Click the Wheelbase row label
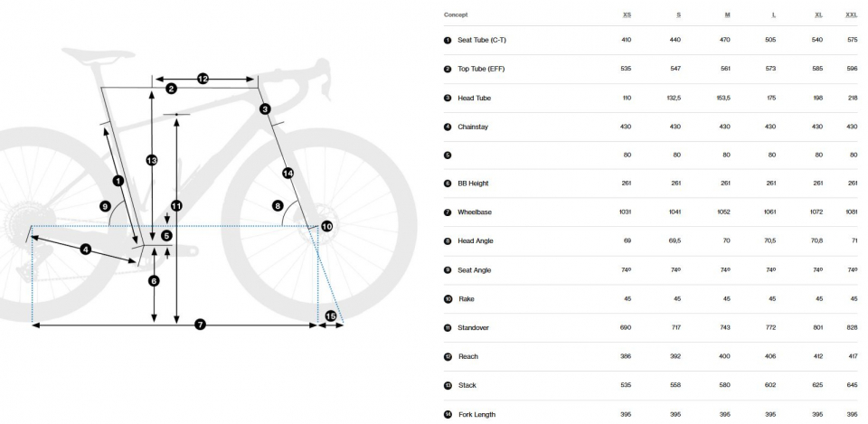The height and width of the screenshot is (424, 868). (475, 212)
